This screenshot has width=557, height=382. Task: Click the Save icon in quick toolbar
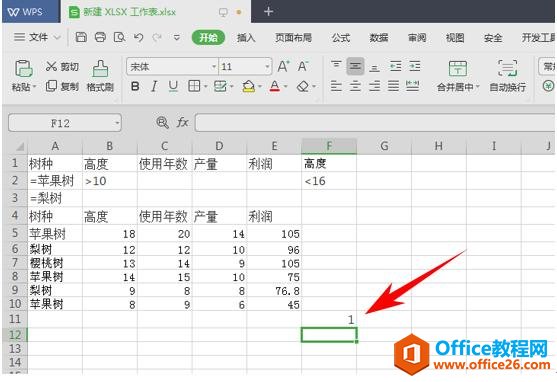coord(81,37)
